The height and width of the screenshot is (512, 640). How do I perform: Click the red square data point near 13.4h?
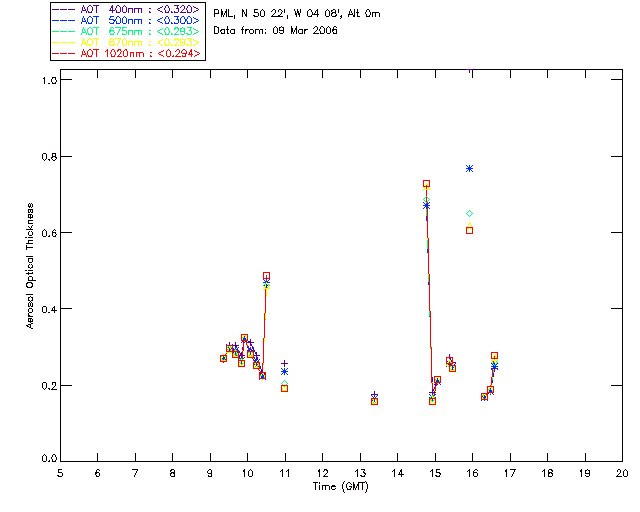[x=374, y=401]
